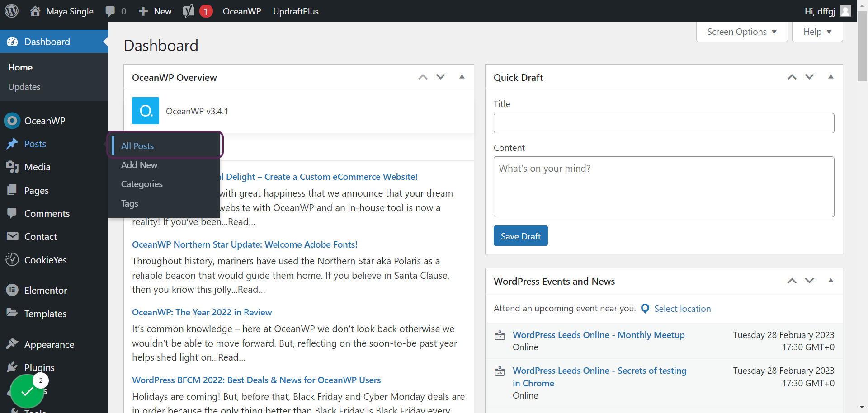Choose Add New in Posts submenu
The width and height of the screenshot is (868, 413).
tap(139, 165)
